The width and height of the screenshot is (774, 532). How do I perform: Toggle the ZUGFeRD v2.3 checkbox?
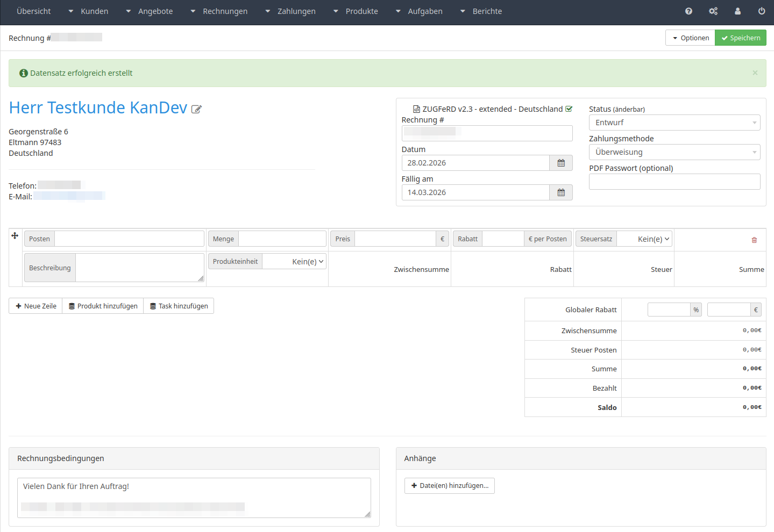[569, 109]
